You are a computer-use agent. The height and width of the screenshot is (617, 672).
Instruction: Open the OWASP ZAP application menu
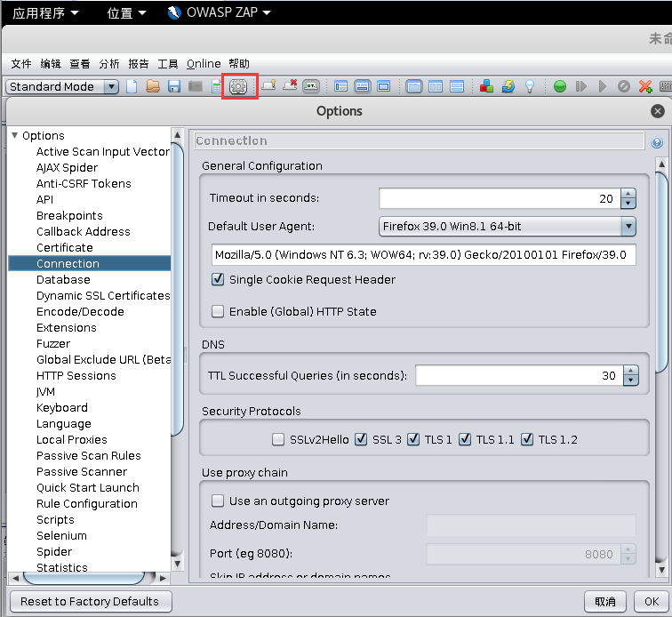tap(219, 12)
